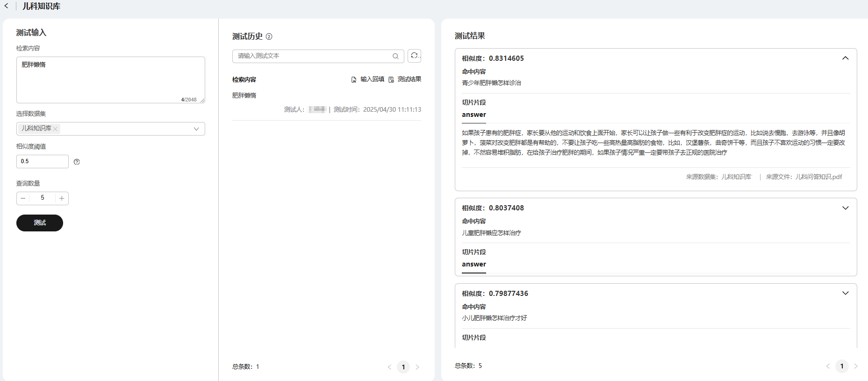Remove the 儿科知识库 tag from dataset selector
The width and height of the screenshot is (868, 381).
click(x=56, y=129)
